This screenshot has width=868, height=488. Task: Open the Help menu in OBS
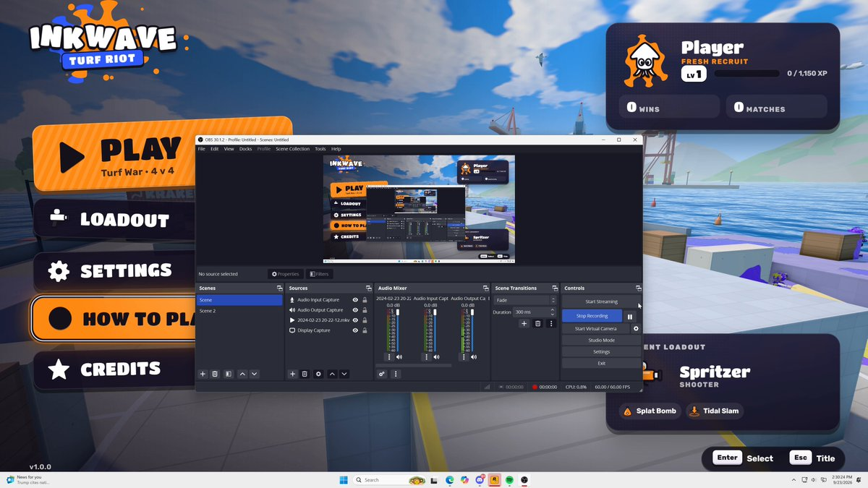[336, 149]
